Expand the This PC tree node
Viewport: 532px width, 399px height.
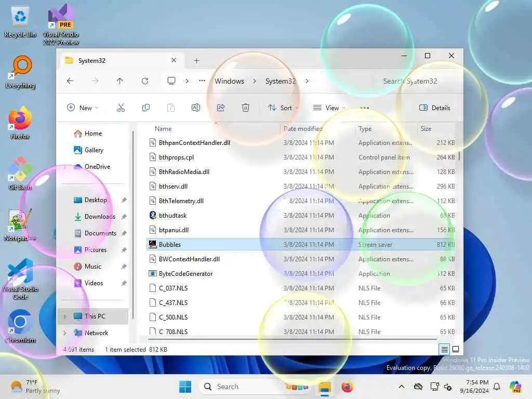(65, 316)
